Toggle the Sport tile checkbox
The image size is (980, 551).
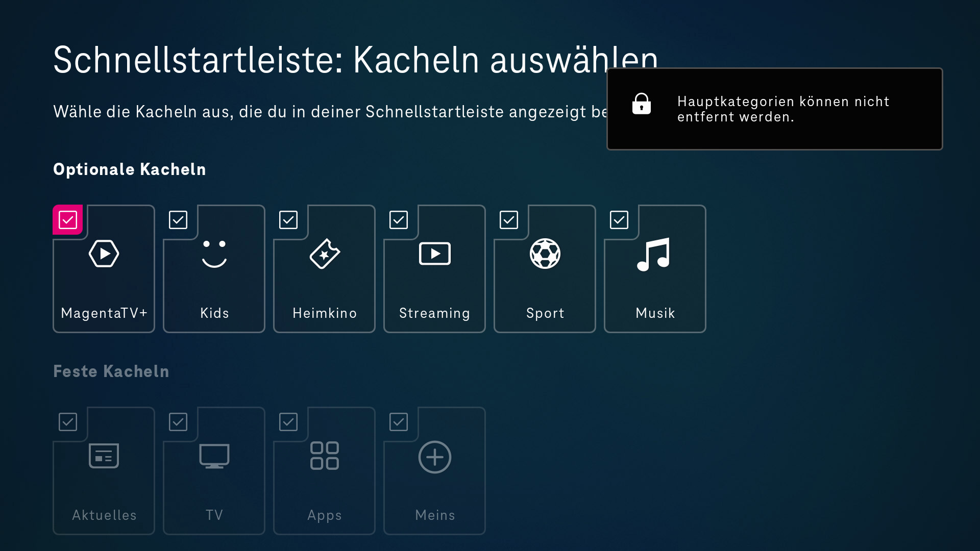click(x=509, y=220)
